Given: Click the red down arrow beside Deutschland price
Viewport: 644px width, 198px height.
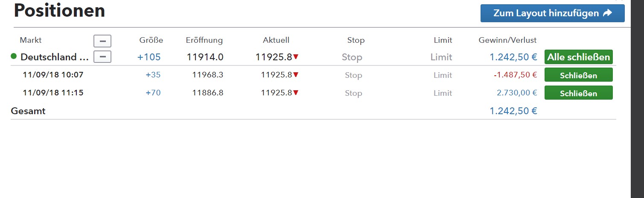Looking at the screenshot, I should [x=296, y=57].
